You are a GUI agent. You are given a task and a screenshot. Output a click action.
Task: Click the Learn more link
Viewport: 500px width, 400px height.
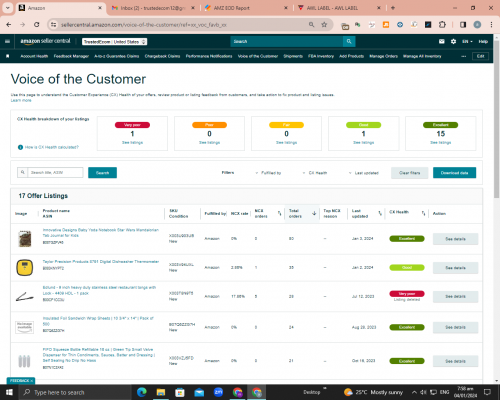click(21, 100)
